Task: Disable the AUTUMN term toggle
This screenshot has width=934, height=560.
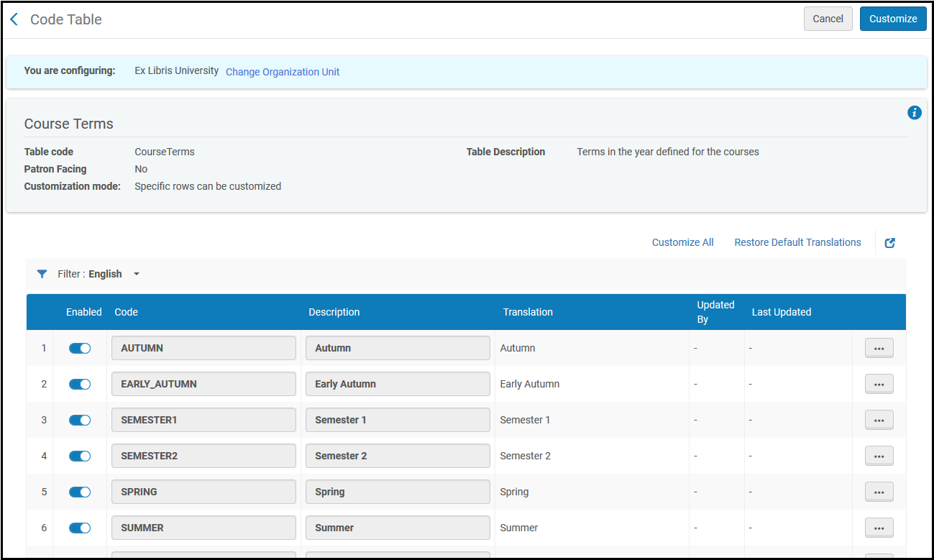Action: pos(80,348)
